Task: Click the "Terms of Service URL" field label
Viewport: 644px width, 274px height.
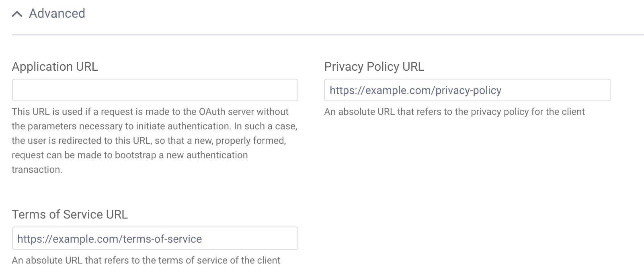Action: [x=70, y=215]
